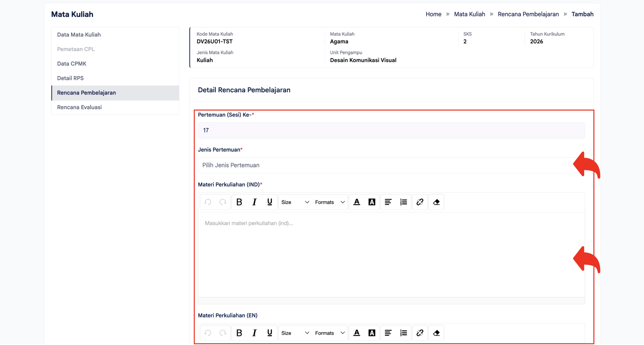Click Undo icon in Materi Perkuliahan (IND) toolbar

pyautogui.click(x=208, y=202)
